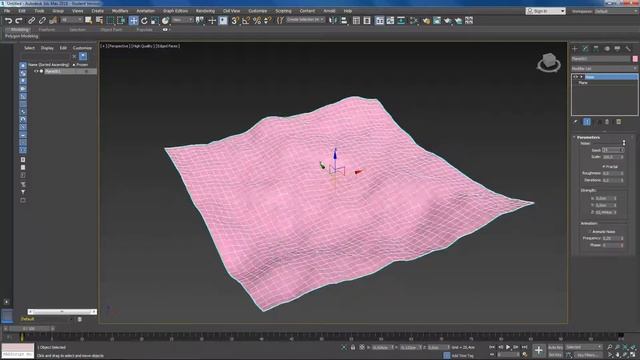
Task: Open the Modify panel tab icon
Action: pyautogui.click(x=586, y=49)
